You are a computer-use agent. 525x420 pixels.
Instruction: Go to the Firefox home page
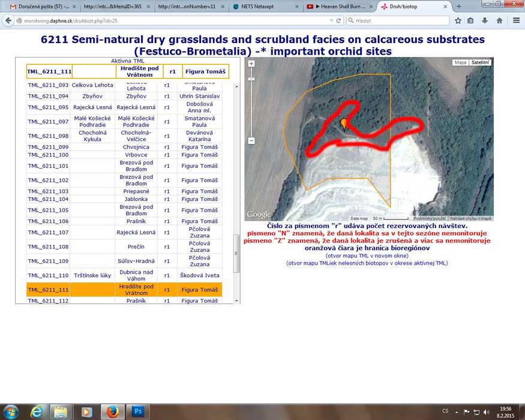pyautogui.click(x=499, y=20)
